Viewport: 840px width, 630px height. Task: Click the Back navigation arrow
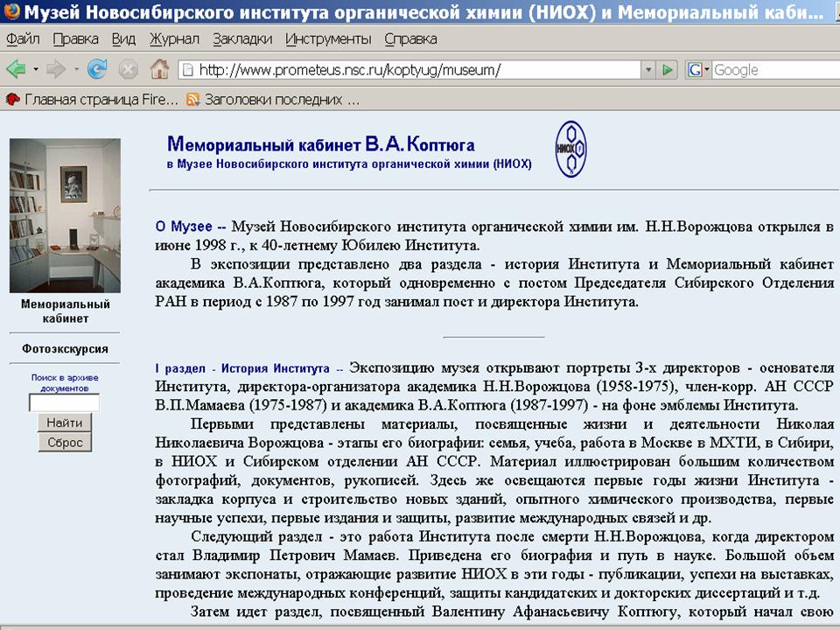tap(16, 69)
